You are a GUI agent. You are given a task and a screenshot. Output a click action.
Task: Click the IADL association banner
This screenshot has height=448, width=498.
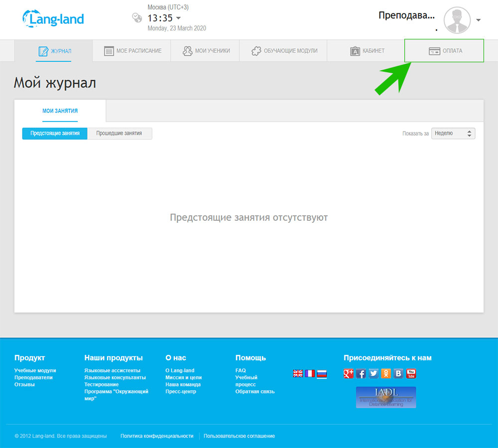point(385,397)
